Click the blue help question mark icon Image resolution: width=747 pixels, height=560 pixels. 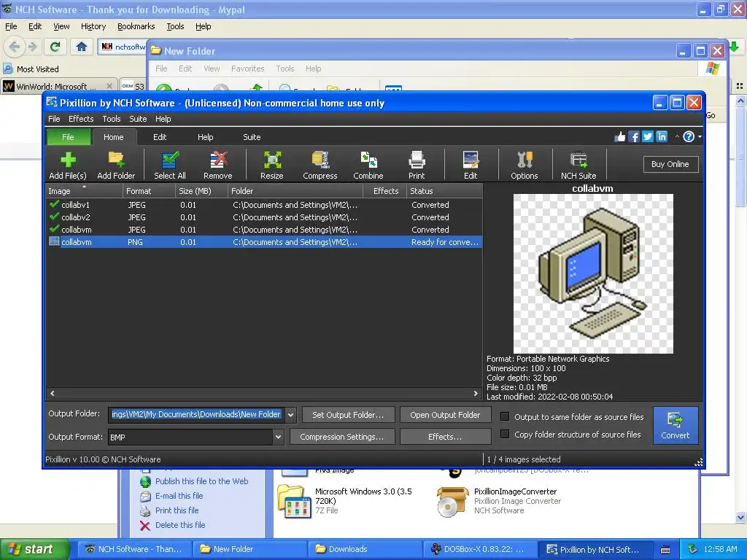point(689,137)
